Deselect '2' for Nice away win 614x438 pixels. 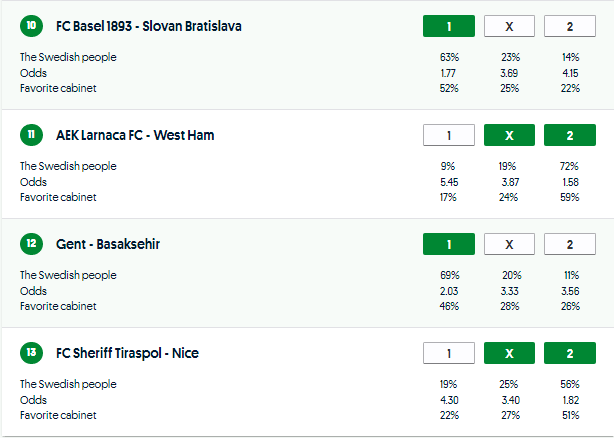pyautogui.click(x=569, y=353)
